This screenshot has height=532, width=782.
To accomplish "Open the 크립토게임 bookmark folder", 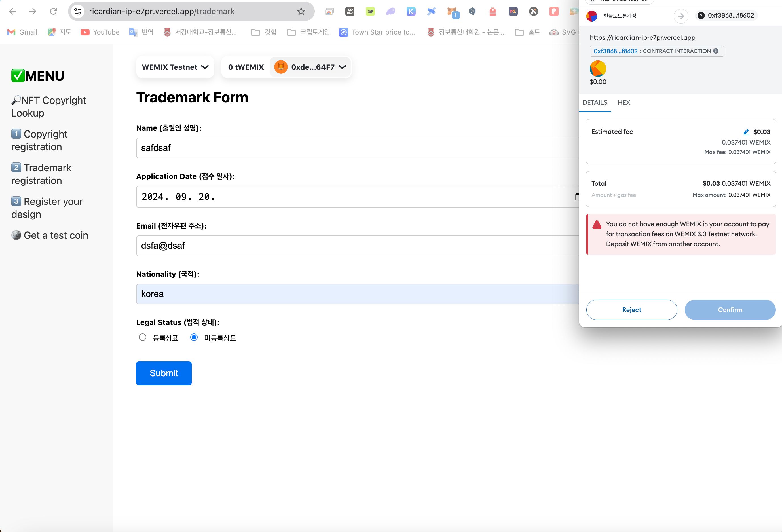I will [308, 32].
